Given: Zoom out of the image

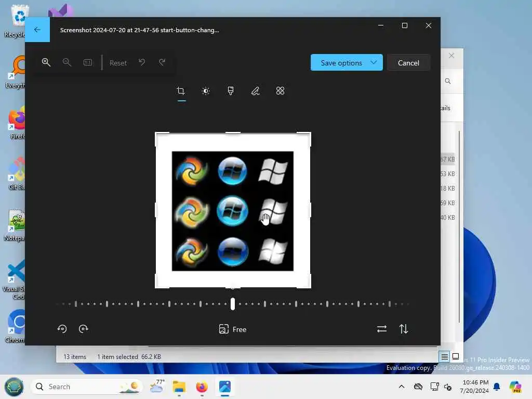Looking at the screenshot, I should 67,62.
